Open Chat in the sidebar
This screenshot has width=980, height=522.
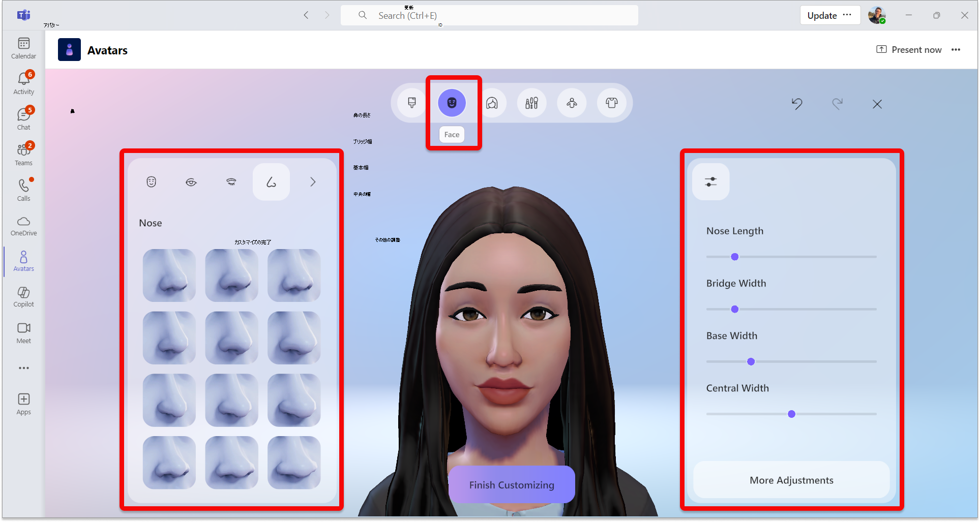coord(23,119)
